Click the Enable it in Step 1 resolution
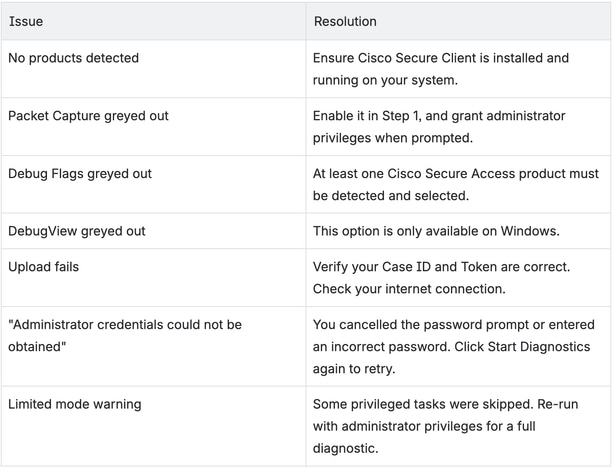 click(x=439, y=127)
